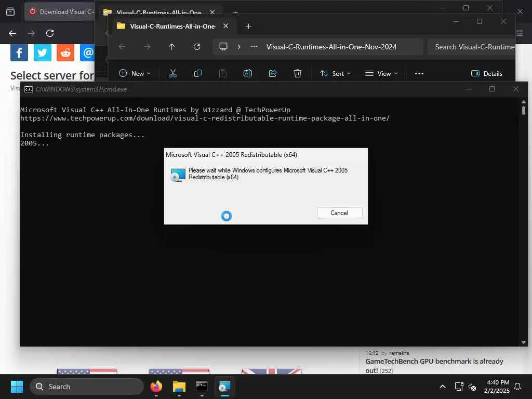Screen dimensions: 532x399
Task: Go up one folder level in File Explorer
Action: 171,47
